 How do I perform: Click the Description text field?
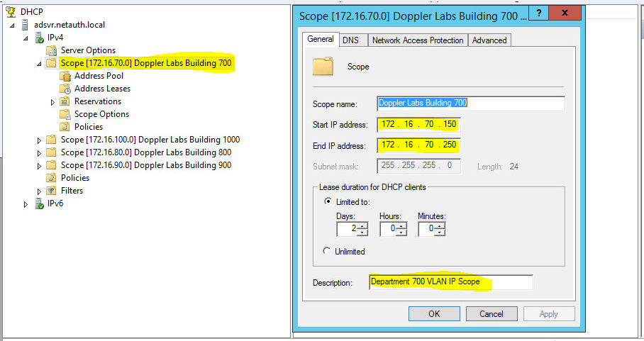(x=451, y=282)
